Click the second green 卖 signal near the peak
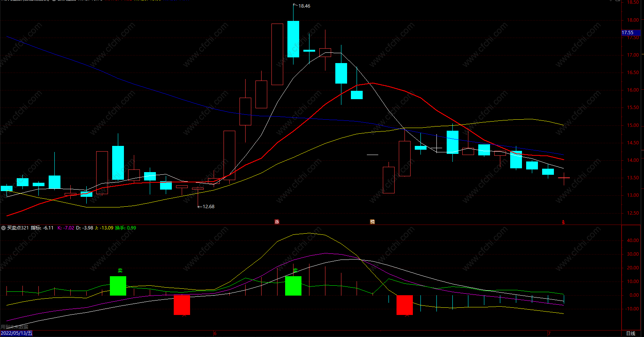Image resolution: width=644 pixels, height=337 pixels. click(x=293, y=286)
